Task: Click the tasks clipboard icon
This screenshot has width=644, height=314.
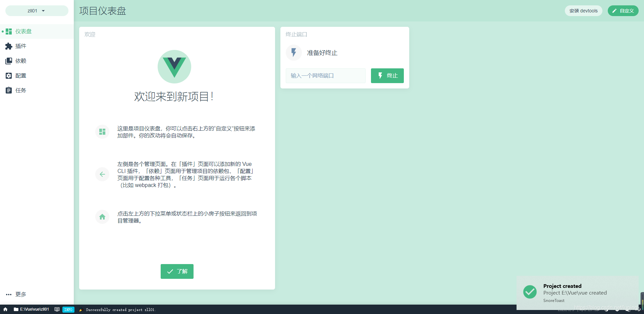Action: tap(9, 90)
